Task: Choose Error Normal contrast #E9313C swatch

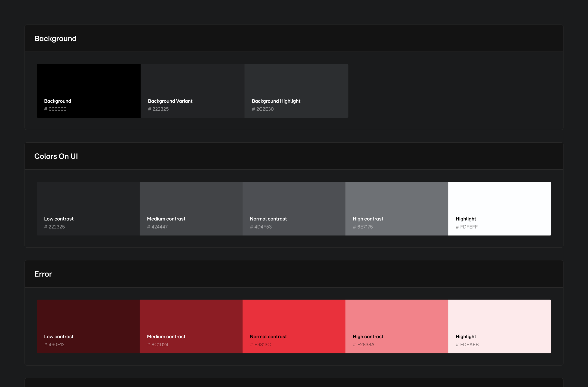Action: pos(294,326)
